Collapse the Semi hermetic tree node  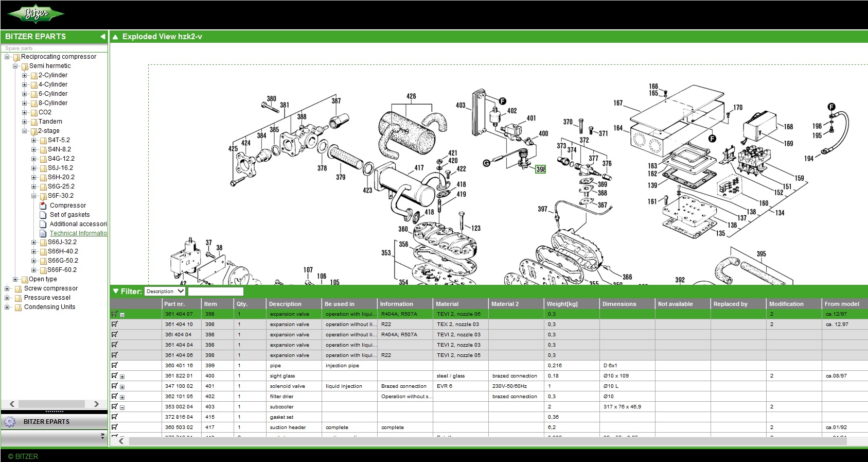click(x=15, y=66)
